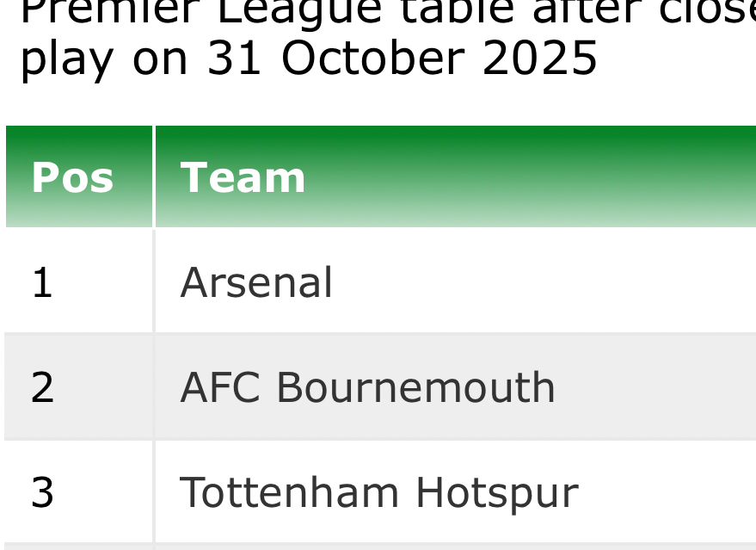
Task: Click the "Pos" column header
Action: pyautogui.click(x=72, y=178)
